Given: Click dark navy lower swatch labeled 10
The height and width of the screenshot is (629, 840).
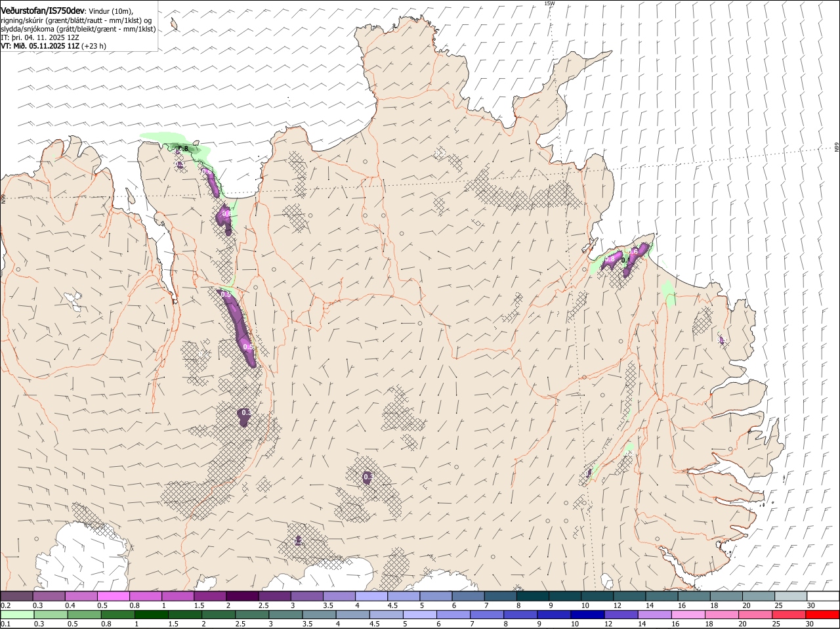Looking at the screenshot, I should (587, 615).
